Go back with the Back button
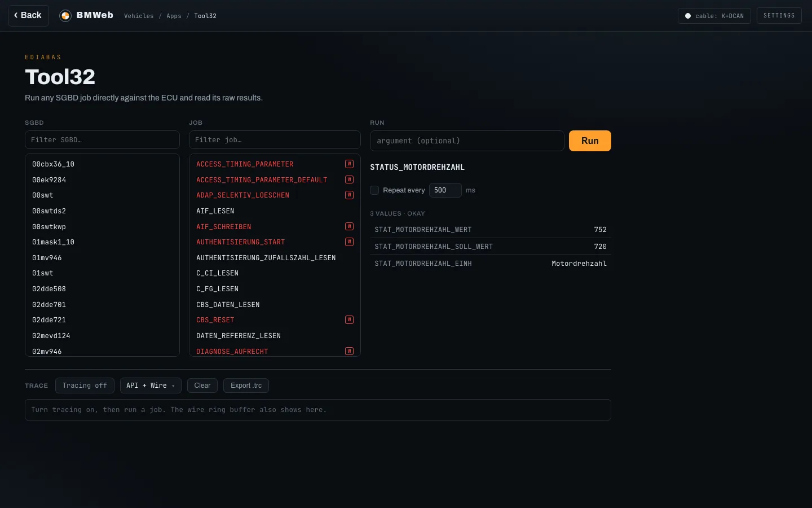 [x=28, y=15]
